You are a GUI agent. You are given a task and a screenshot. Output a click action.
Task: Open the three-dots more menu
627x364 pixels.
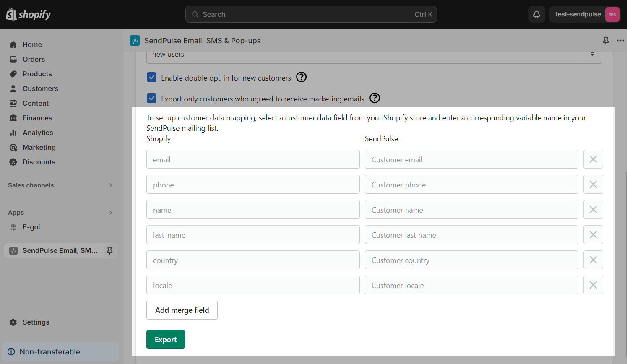(x=620, y=40)
